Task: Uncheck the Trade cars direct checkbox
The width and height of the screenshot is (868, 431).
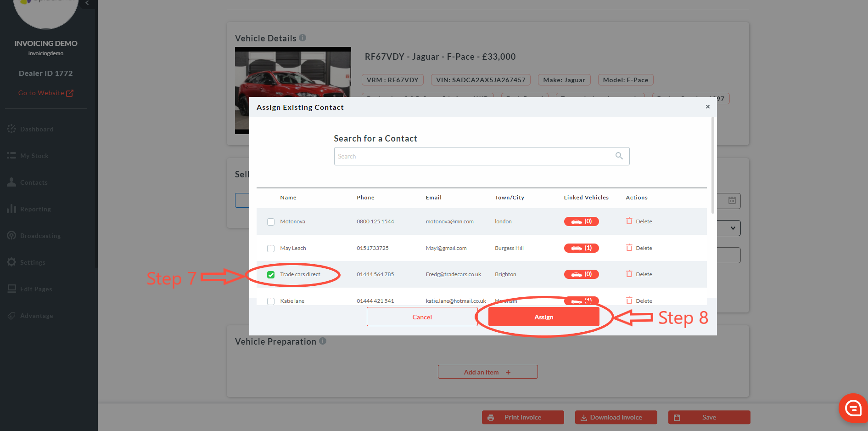Action: [x=271, y=275]
